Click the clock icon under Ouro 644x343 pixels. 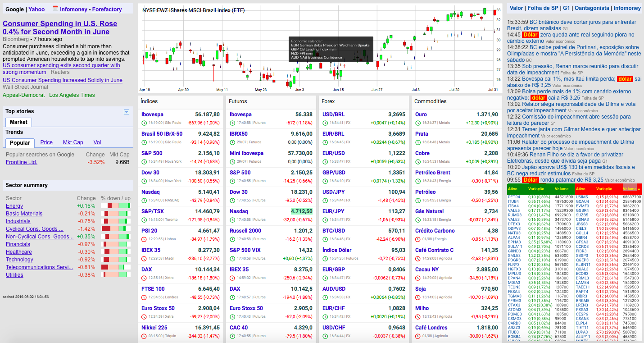pos(418,123)
